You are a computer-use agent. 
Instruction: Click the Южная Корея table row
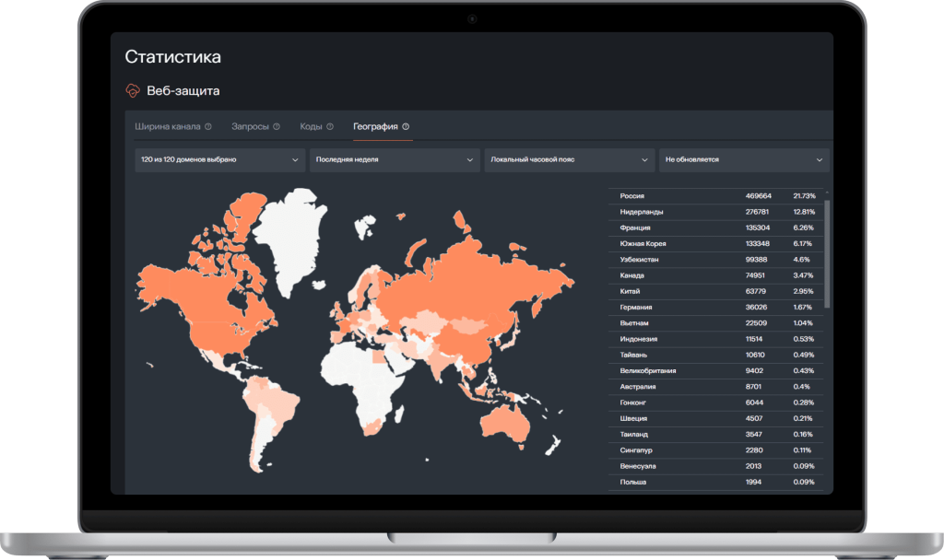pos(716,244)
